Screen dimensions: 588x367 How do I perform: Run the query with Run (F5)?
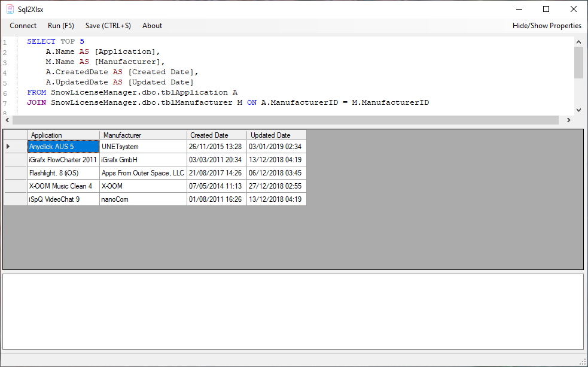[x=61, y=26]
